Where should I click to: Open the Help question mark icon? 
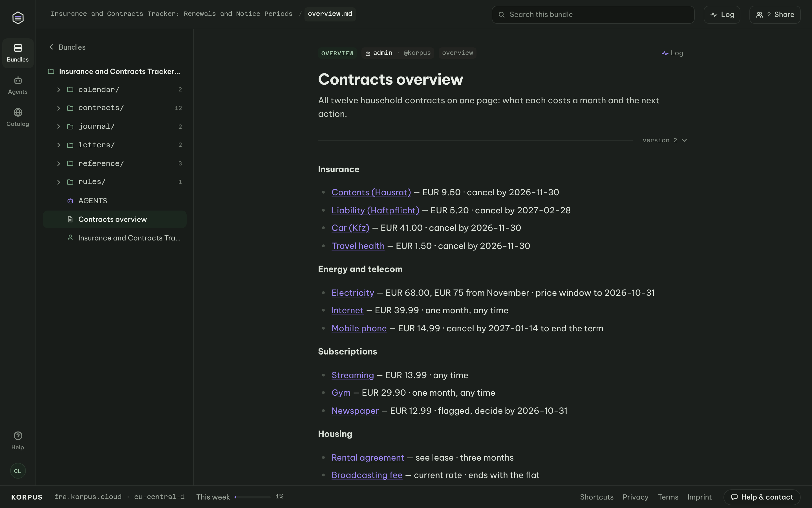[18, 436]
